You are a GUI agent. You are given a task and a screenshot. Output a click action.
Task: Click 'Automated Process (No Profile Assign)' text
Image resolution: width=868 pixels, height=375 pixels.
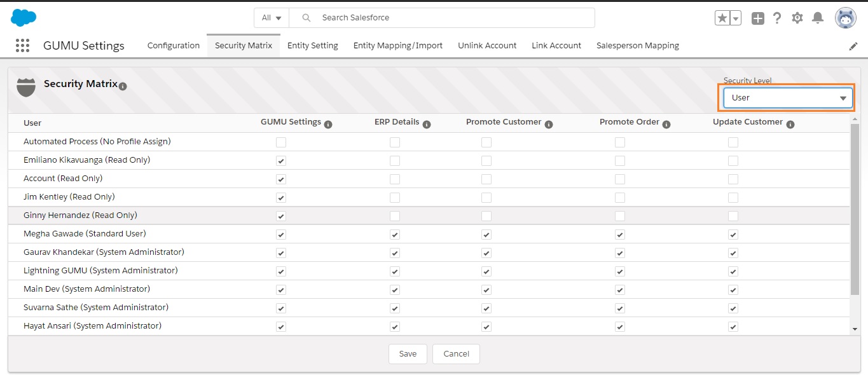pyautogui.click(x=97, y=141)
